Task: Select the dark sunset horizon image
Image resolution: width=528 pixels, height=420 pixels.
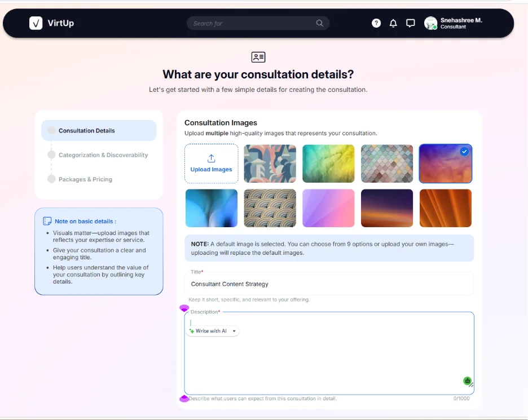Action: [387, 208]
